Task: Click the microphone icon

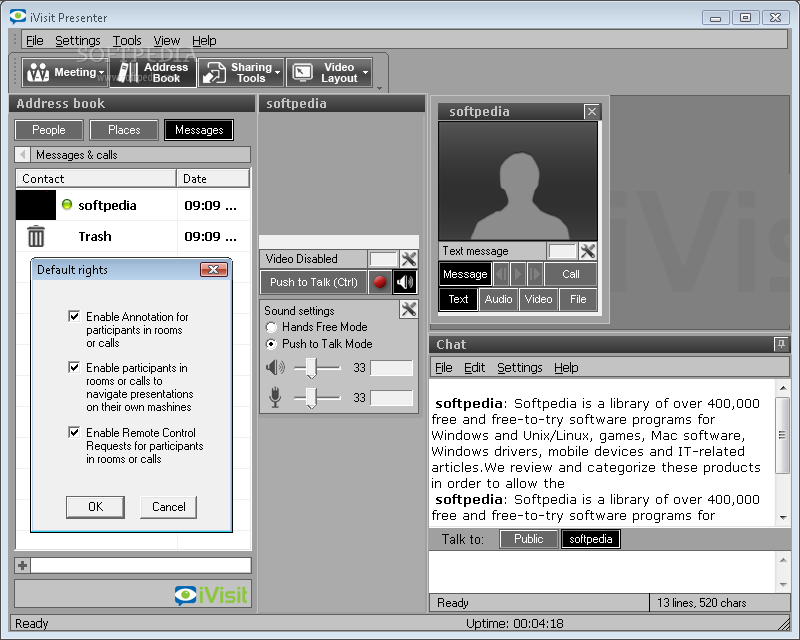Action: click(x=275, y=398)
